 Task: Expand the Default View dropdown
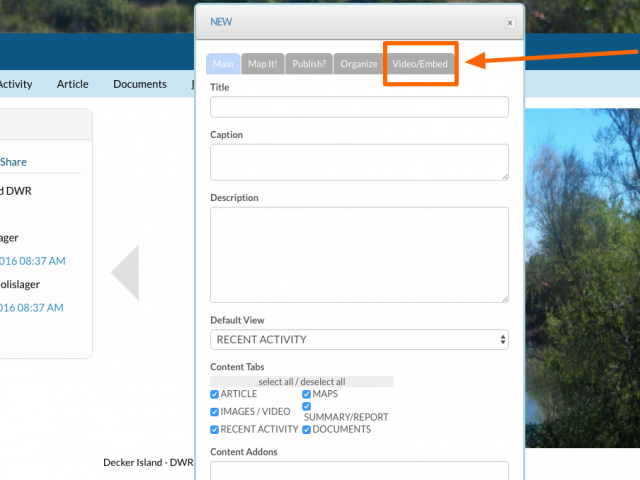(x=359, y=340)
